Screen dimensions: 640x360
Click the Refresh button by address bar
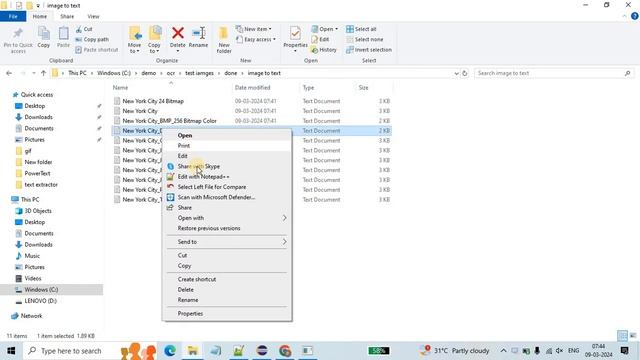464,73
